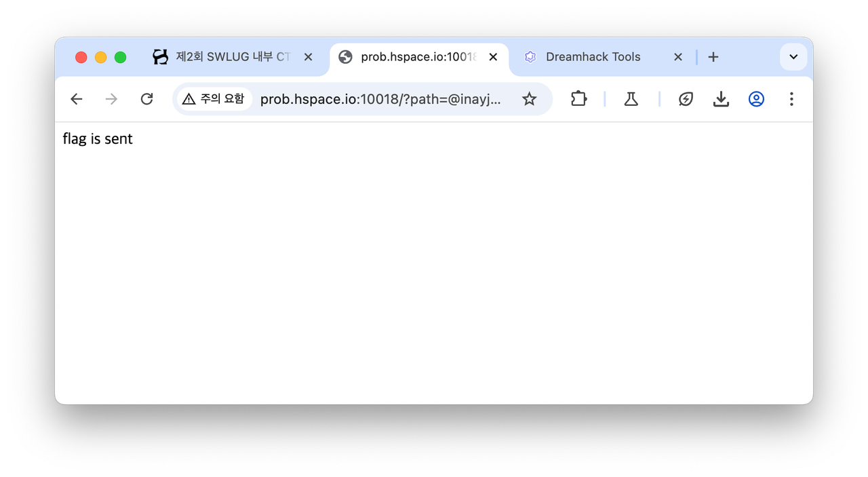
Task: Open the Chrome three-dot menu
Action: pos(791,99)
